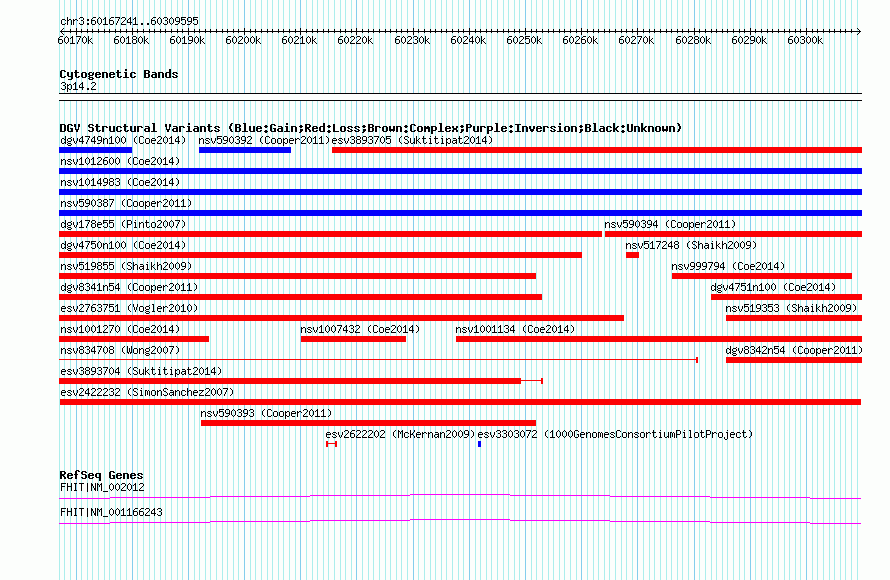The image size is (890, 580).
Task: Click the blue bar under nsv1012600
Action: click(x=460, y=171)
